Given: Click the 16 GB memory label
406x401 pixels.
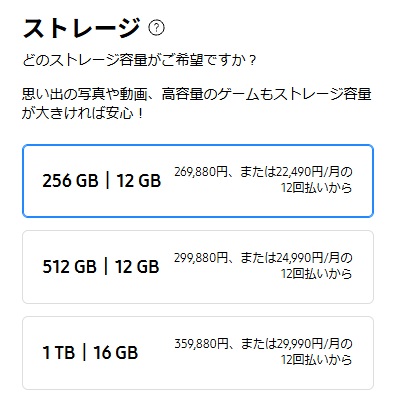Looking at the screenshot, I should point(115,353).
